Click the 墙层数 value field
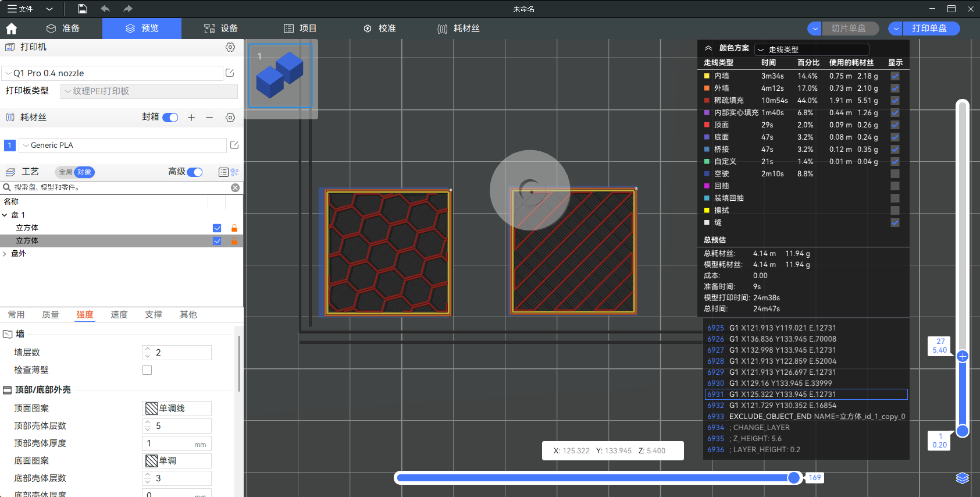The image size is (980, 497). pos(177,353)
